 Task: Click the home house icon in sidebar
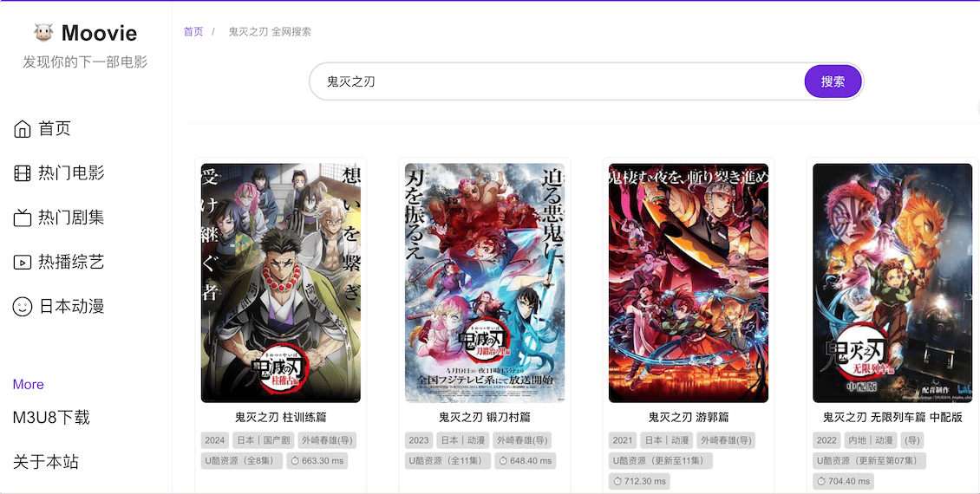pos(23,128)
